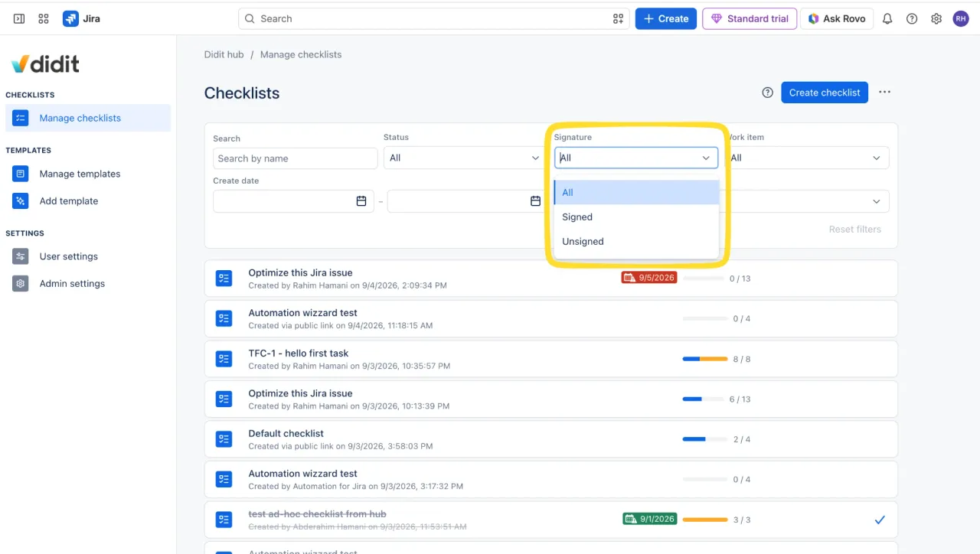Click progress bar showing 8 / 8
The width and height of the screenshot is (980, 554).
(704, 359)
